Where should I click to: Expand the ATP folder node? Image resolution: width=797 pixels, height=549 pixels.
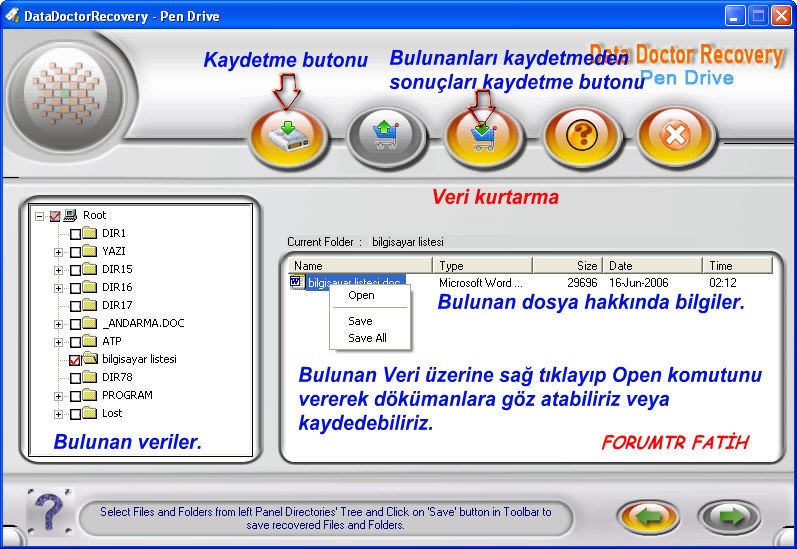click(58, 342)
